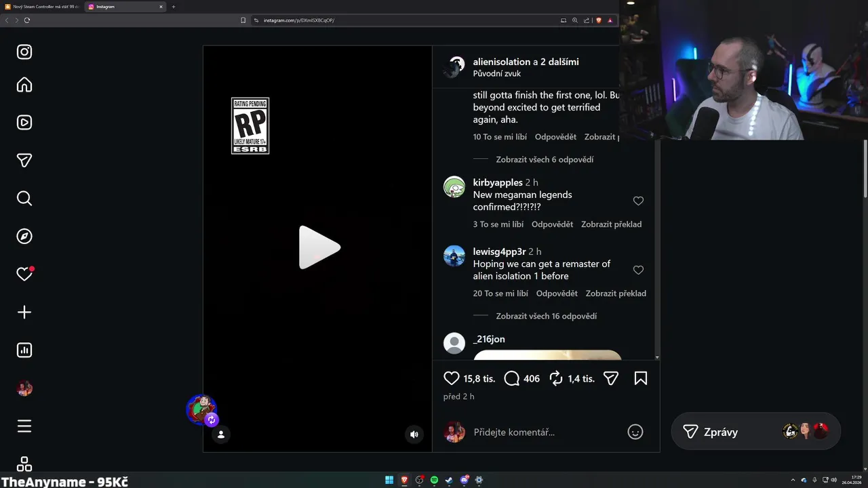Share post with paper-plane icon
868x488 pixels.
point(611,378)
